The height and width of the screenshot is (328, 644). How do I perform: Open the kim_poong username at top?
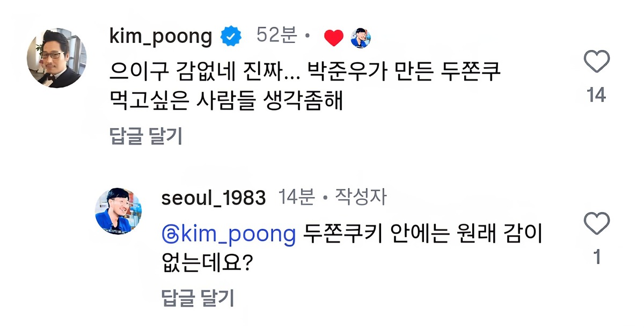[160, 37]
